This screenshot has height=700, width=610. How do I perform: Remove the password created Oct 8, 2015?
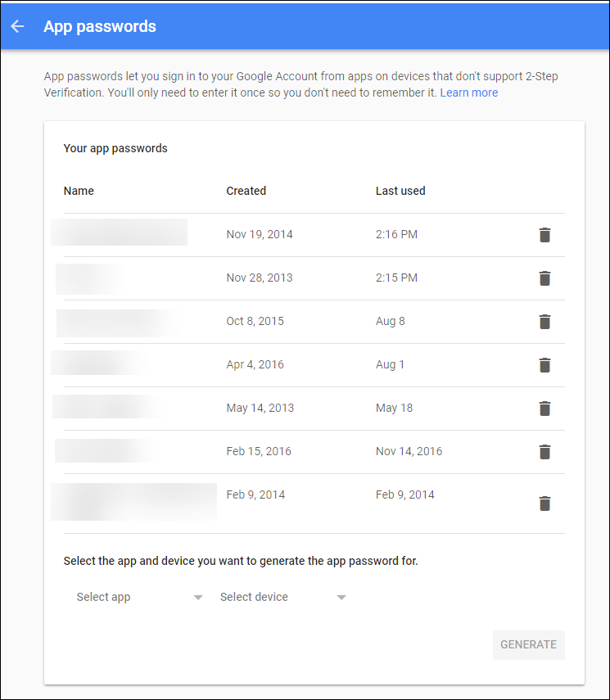click(544, 322)
